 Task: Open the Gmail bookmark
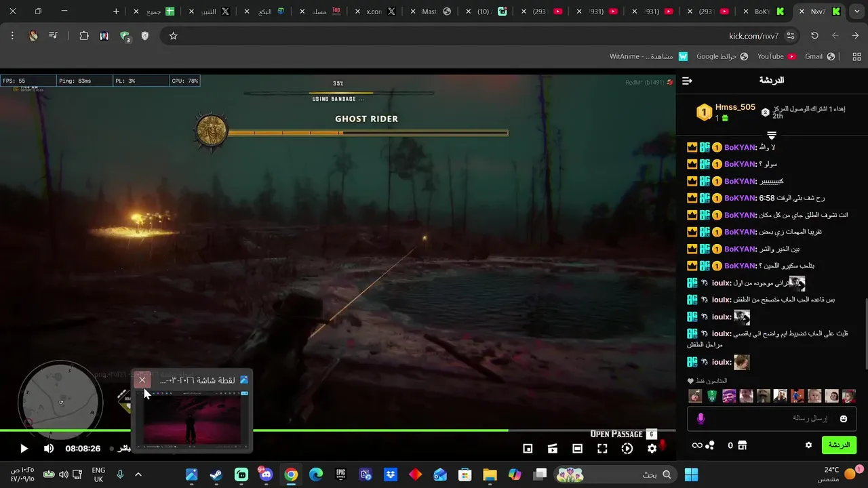pyautogui.click(x=820, y=56)
